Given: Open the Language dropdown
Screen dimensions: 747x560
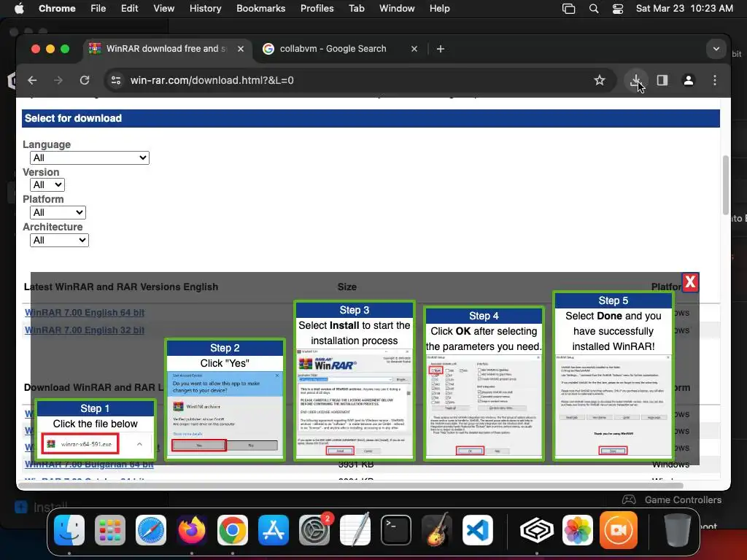Looking at the screenshot, I should [x=90, y=158].
